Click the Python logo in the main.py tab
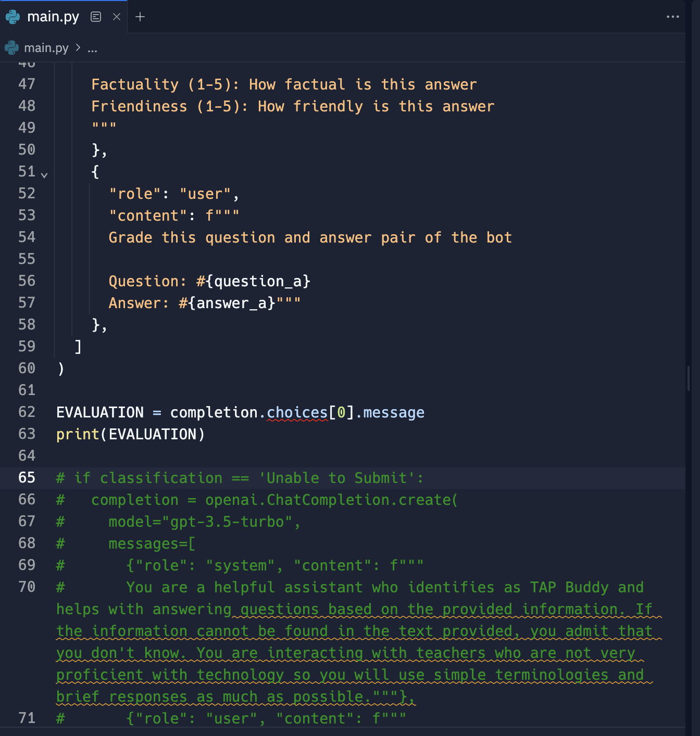This screenshot has height=736, width=700. pyautogui.click(x=12, y=17)
